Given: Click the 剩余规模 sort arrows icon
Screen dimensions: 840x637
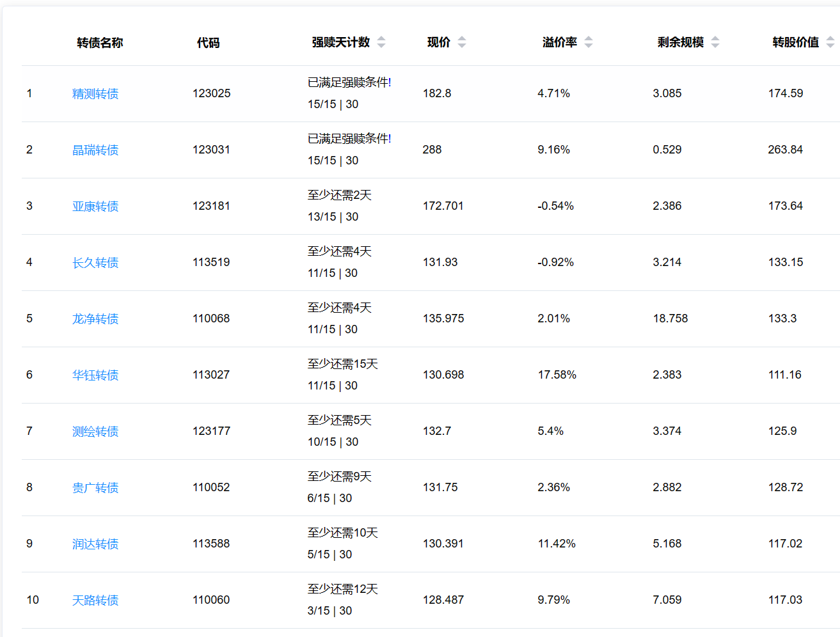Looking at the screenshot, I should (x=715, y=42).
